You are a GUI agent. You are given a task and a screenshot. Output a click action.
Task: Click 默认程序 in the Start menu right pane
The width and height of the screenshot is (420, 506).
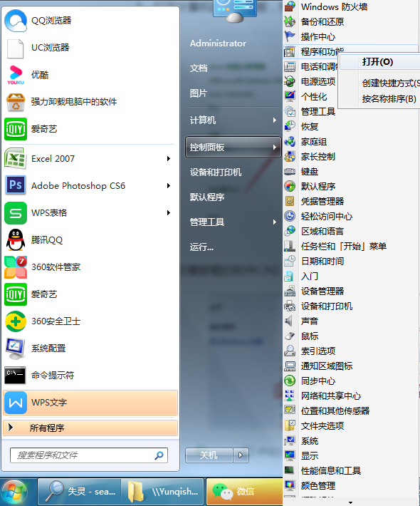point(207,197)
